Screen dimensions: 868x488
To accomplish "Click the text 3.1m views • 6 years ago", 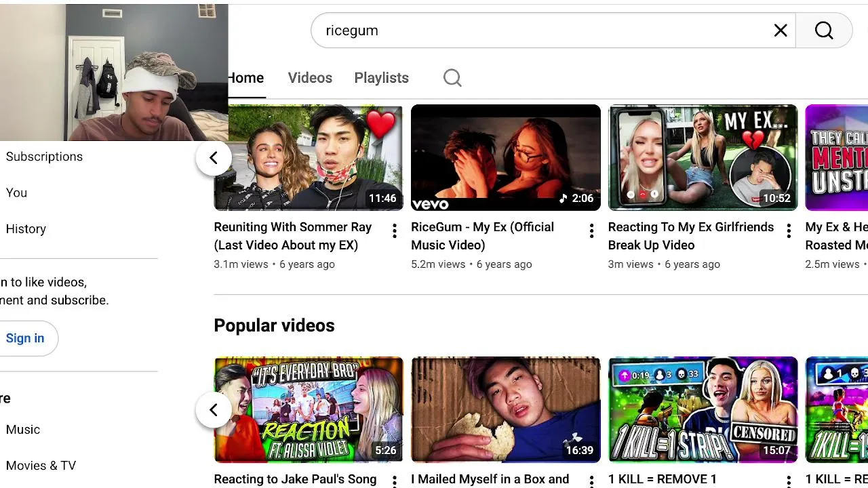I will click(274, 264).
